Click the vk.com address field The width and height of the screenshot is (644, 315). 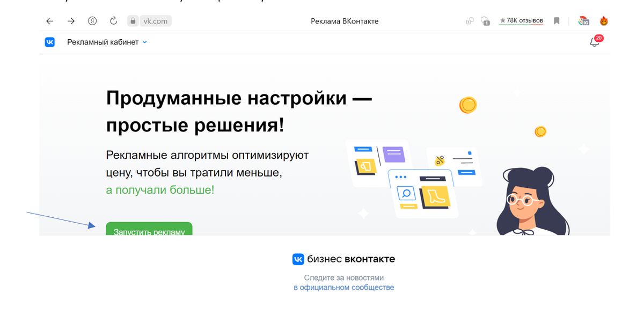pos(155,21)
